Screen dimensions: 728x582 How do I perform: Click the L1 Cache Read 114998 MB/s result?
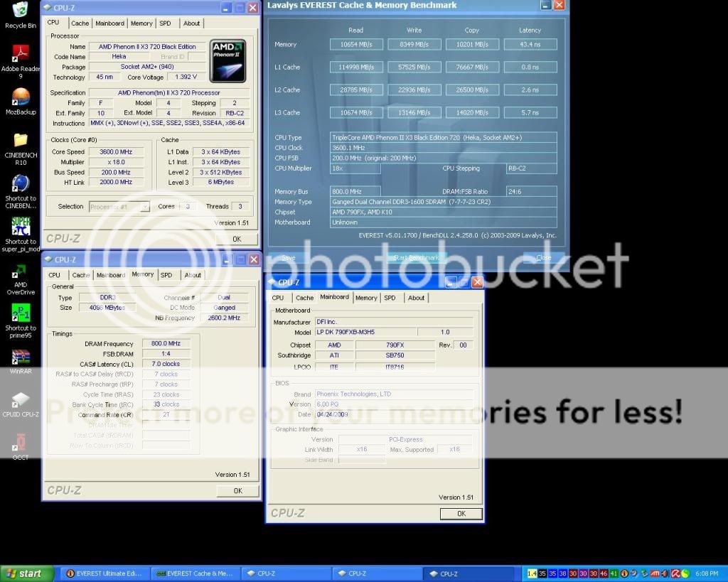(356, 68)
